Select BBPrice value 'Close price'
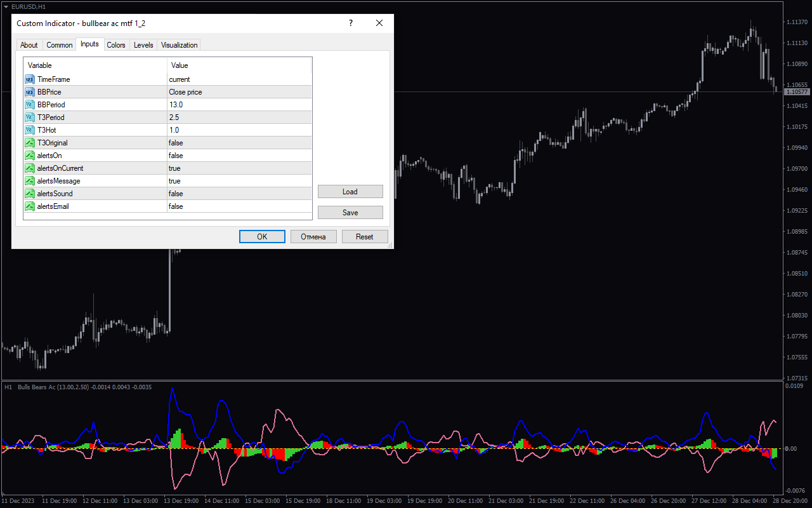Image resolution: width=812 pixels, height=508 pixels. click(x=240, y=92)
